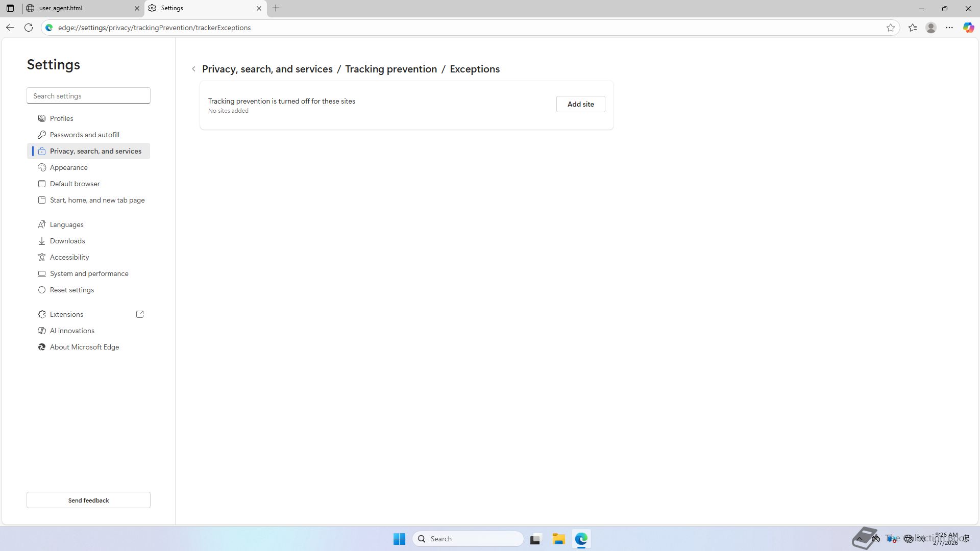Click the address bar URL
The image size is (980, 551).
pyautogui.click(x=154, y=28)
